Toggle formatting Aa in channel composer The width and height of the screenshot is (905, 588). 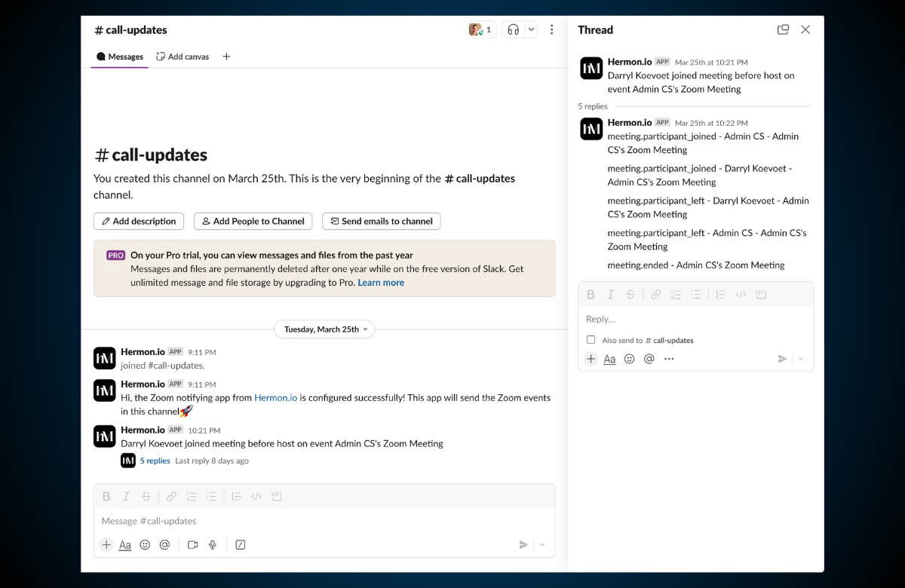(125, 545)
